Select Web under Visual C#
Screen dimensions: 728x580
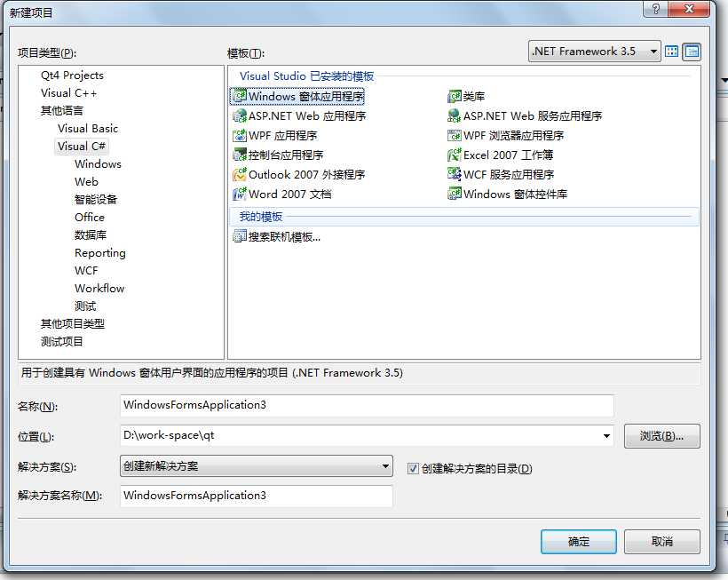86,181
